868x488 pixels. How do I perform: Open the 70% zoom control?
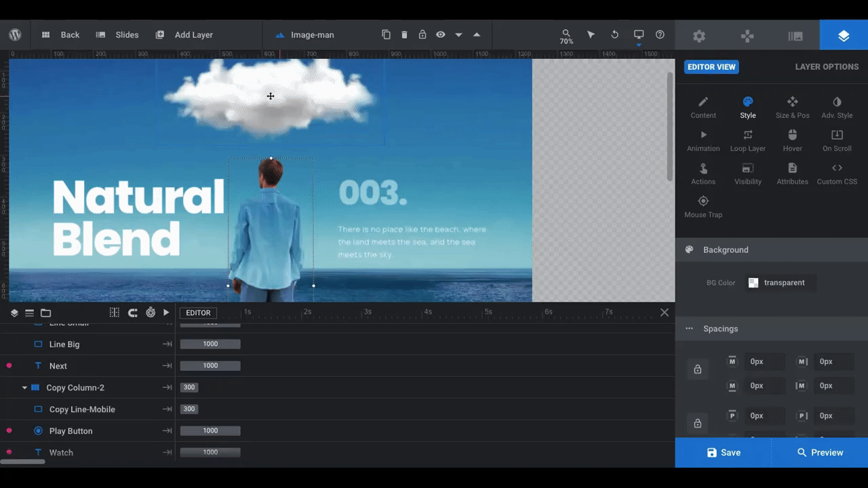pyautogui.click(x=566, y=36)
